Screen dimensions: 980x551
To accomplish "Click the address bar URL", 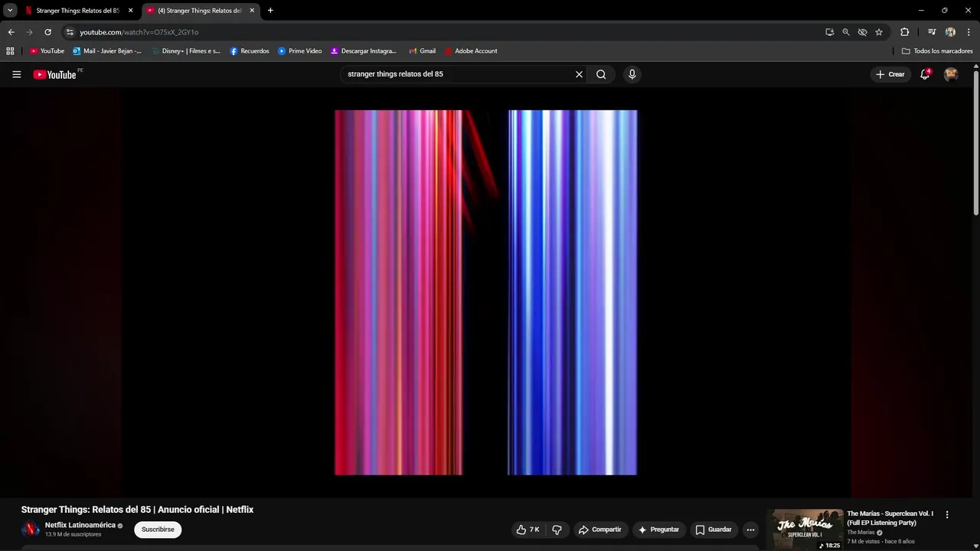I will (139, 32).
